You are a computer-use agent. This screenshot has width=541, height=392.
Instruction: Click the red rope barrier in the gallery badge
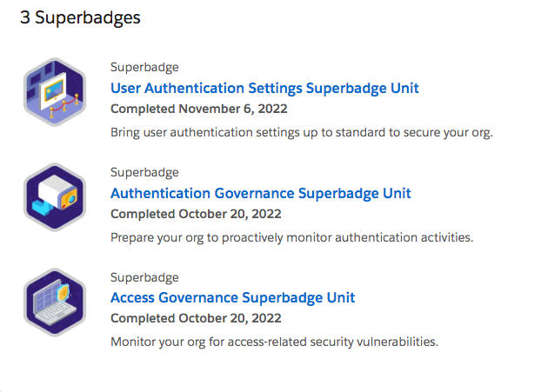point(59,111)
